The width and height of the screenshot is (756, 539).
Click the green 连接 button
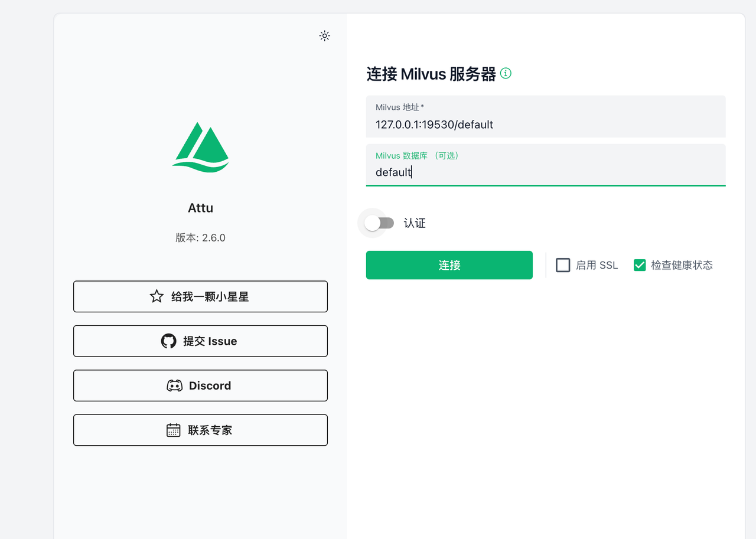[x=449, y=265]
